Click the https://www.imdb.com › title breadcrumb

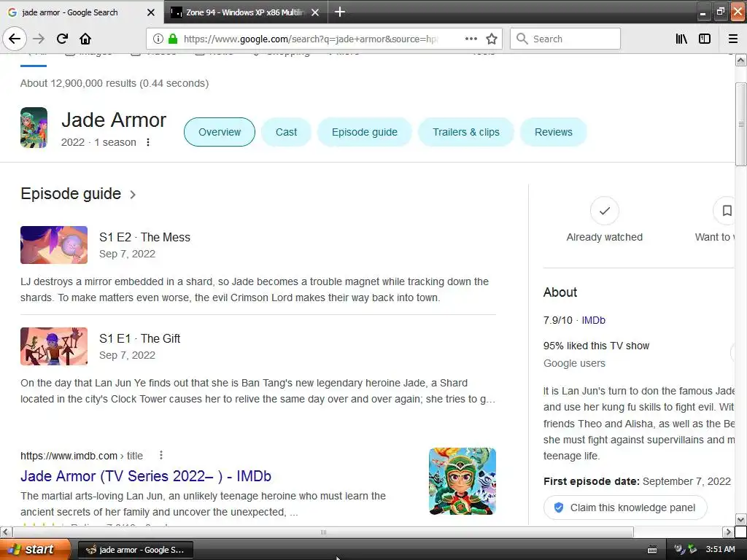point(82,456)
